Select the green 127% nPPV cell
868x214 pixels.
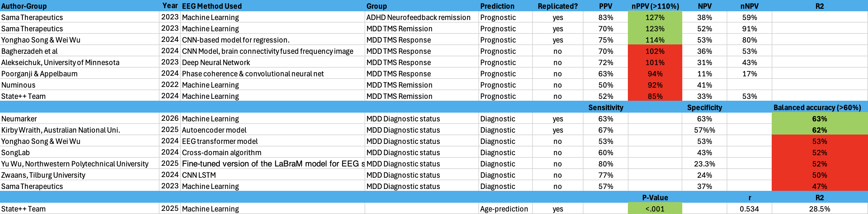coord(655,18)
